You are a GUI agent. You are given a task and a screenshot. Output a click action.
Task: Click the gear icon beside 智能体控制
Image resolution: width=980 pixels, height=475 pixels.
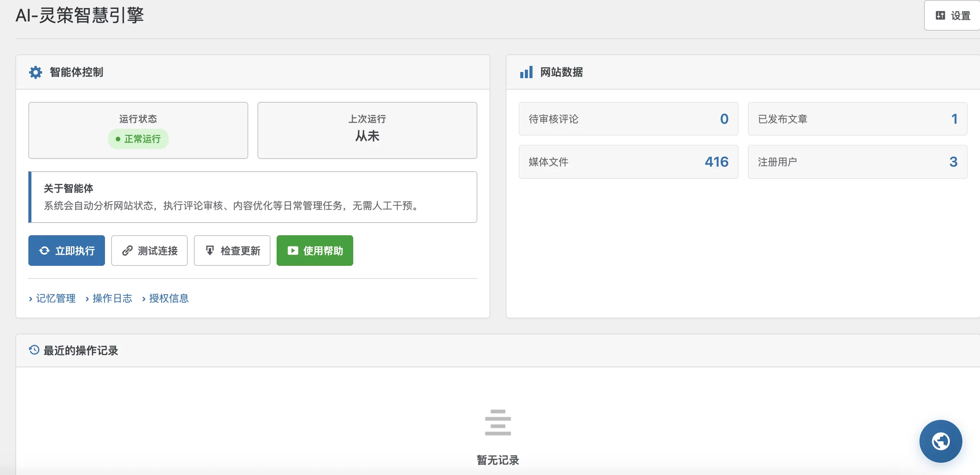(36, 72)
